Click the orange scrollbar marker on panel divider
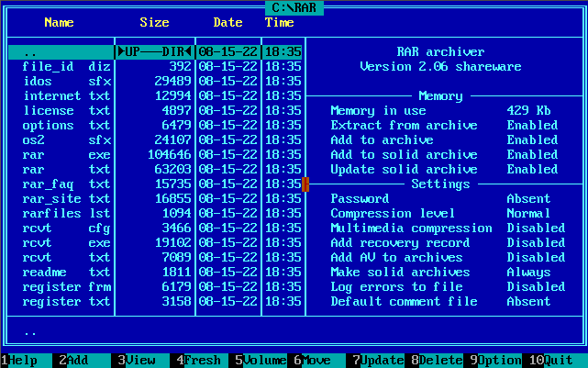588x368 pixels. coord(305,185)
